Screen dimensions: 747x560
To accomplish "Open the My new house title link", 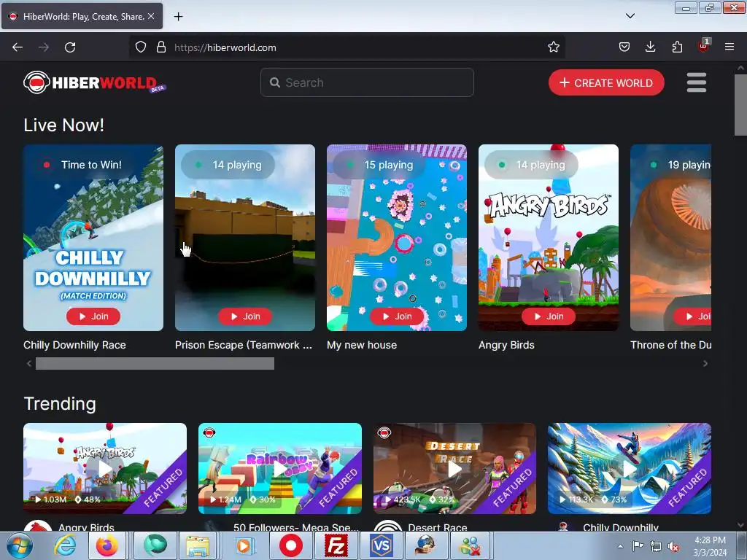I will [x=362, y=345].
